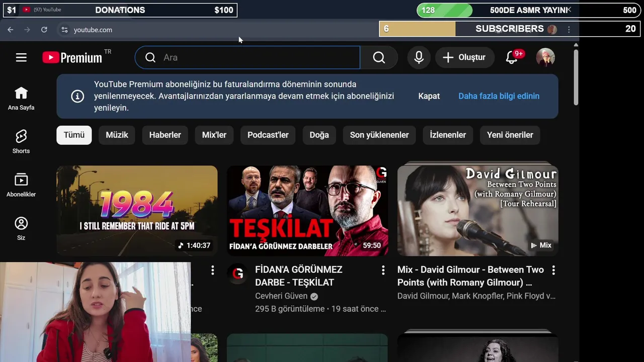The image size is (644, 362).
Task: Select the Doğa filter chip
Action: coord(319,135)
